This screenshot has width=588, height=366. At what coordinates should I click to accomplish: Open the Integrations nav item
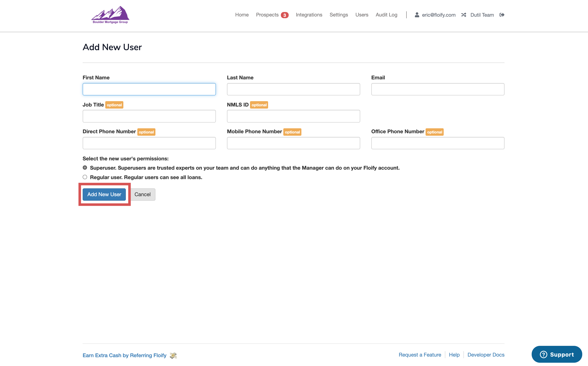309,15
